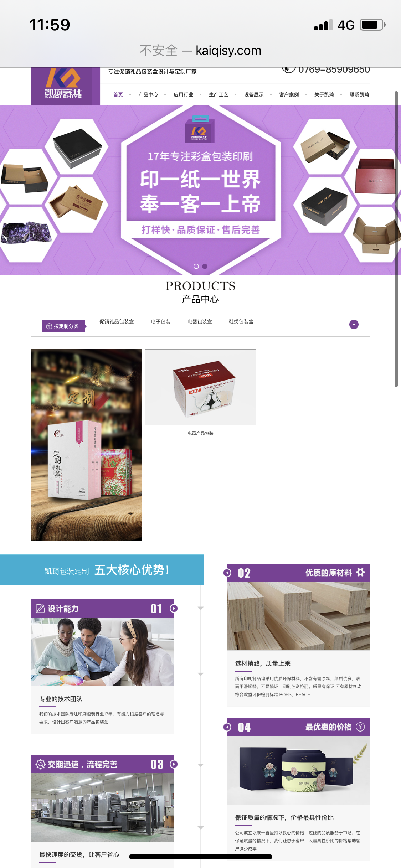The width and height of the screenshot is (401, 868).
Task: Select the first banner slide dot
Action: pos(196,266)
